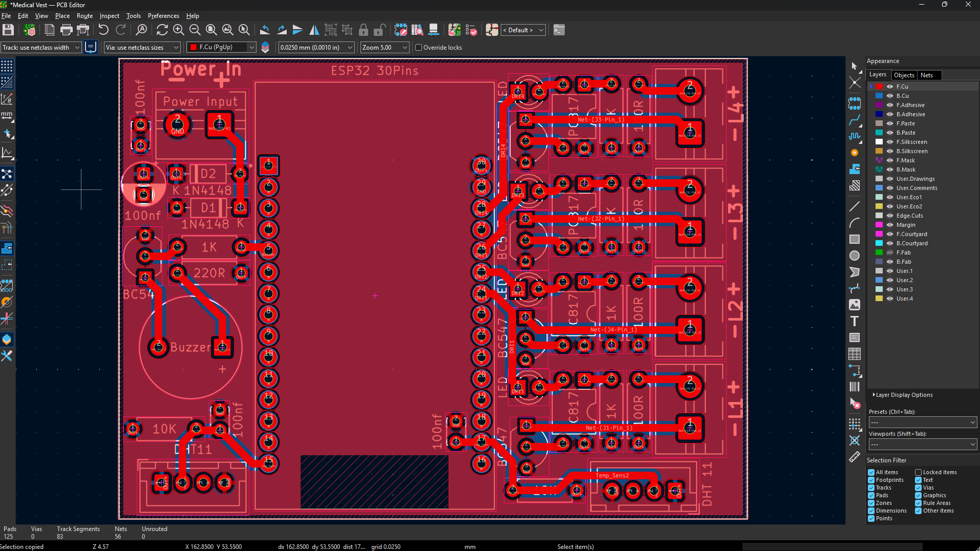Open Board Setup icon
Image resolution: width=980 pixels, height=551 pixels.
click(30, 30)
